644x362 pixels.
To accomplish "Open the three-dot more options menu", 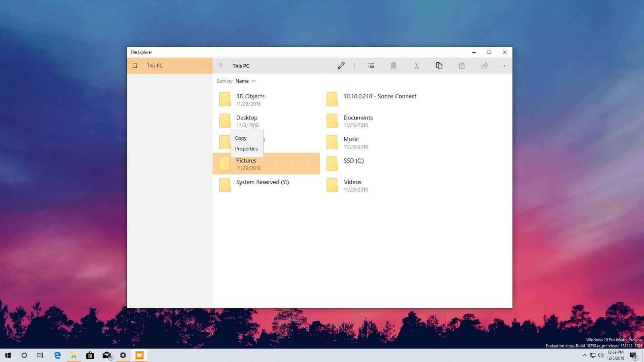I will [504, 66].
